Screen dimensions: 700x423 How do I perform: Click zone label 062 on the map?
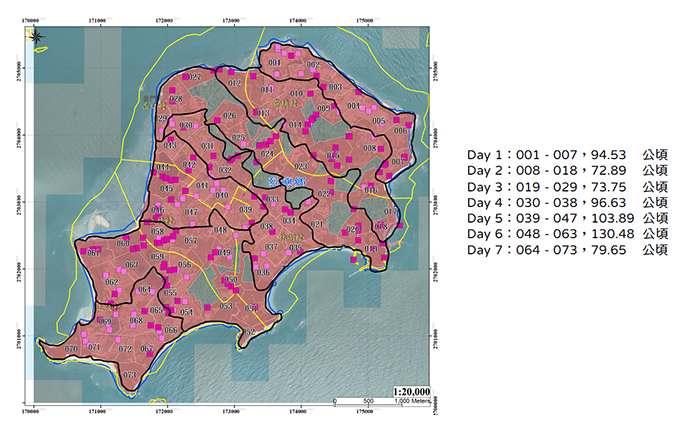tap(112, 282)
